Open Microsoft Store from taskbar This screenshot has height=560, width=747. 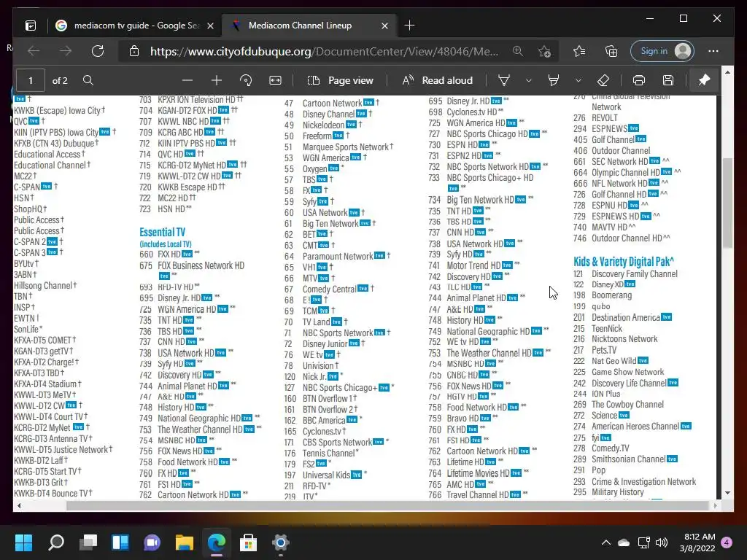point(248,542)
